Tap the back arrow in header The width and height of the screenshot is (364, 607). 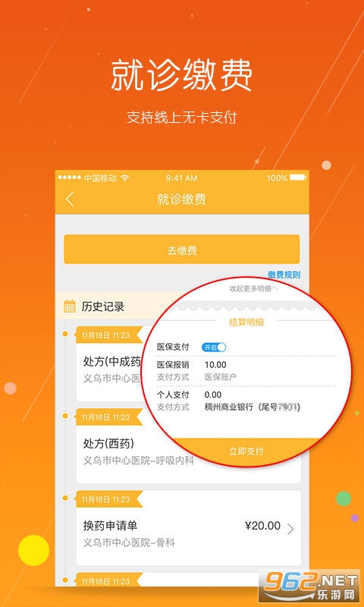(x=70, y=200)
